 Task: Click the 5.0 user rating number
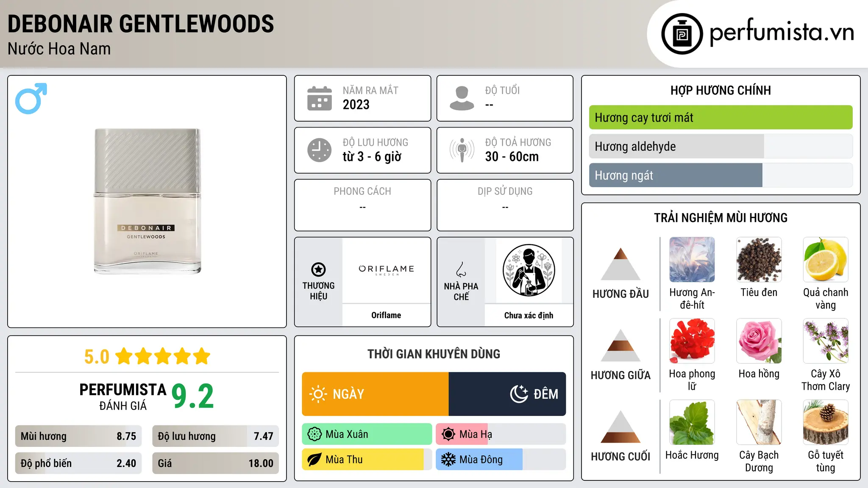click(x=97, y=357)
